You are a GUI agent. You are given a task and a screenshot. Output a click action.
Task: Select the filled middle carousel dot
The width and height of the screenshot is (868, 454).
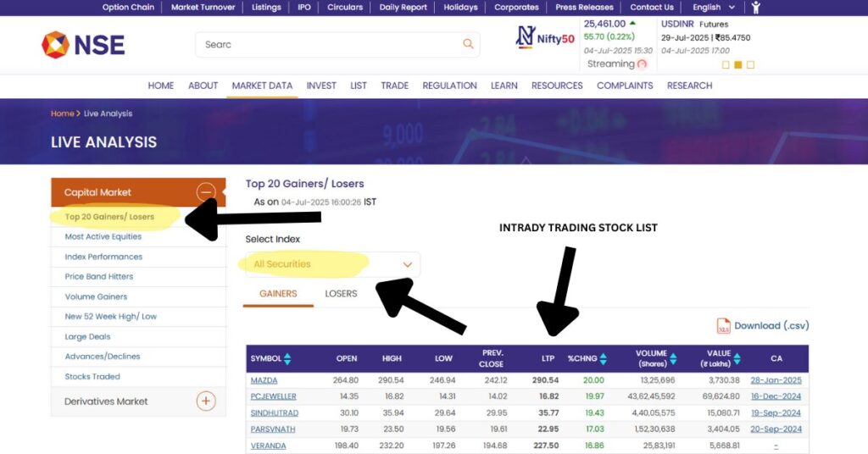[x=738, y=64]
